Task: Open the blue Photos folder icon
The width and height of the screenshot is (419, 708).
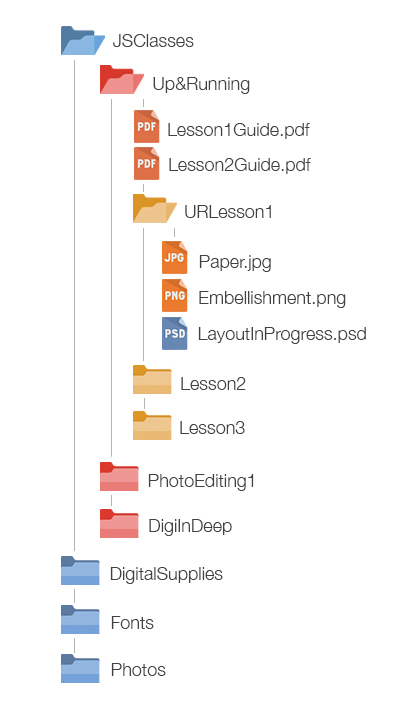Action: pos(80,668)
